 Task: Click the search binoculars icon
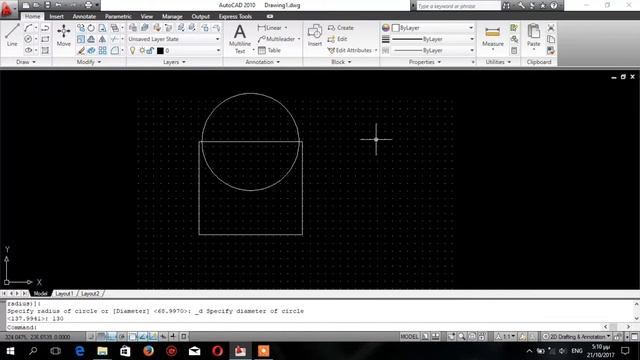tap(506, 5)
